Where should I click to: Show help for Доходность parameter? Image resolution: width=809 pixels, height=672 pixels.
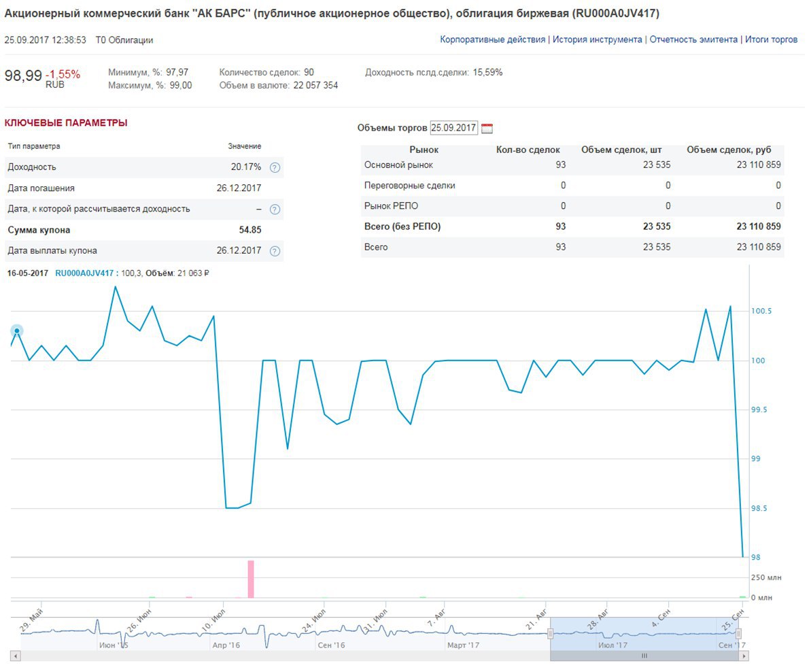pos(275,167)
